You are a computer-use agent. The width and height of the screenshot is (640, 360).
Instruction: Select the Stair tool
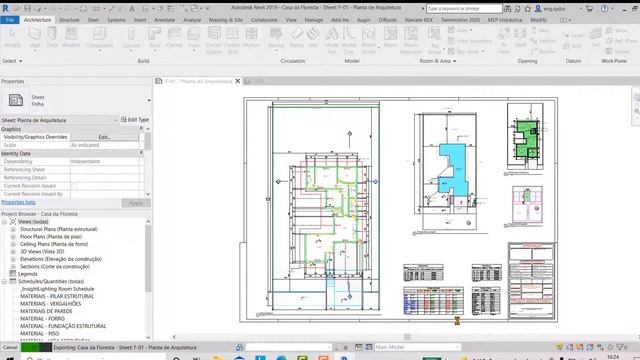(313, 37)
